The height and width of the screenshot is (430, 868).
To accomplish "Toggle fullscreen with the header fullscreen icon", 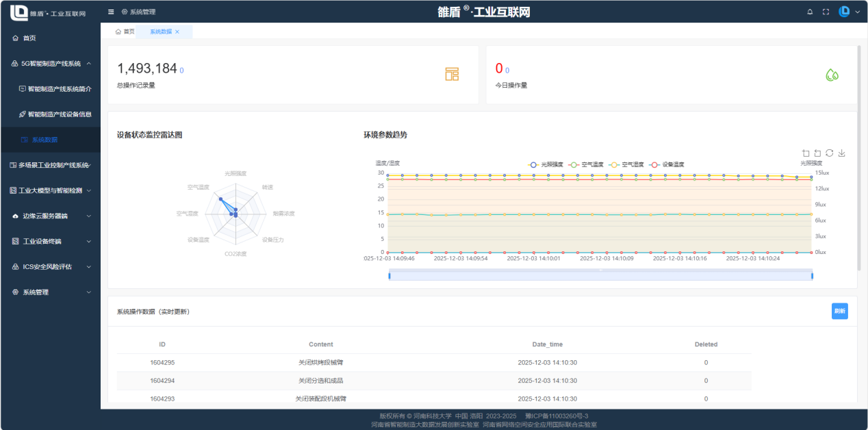I will (826, 11).
